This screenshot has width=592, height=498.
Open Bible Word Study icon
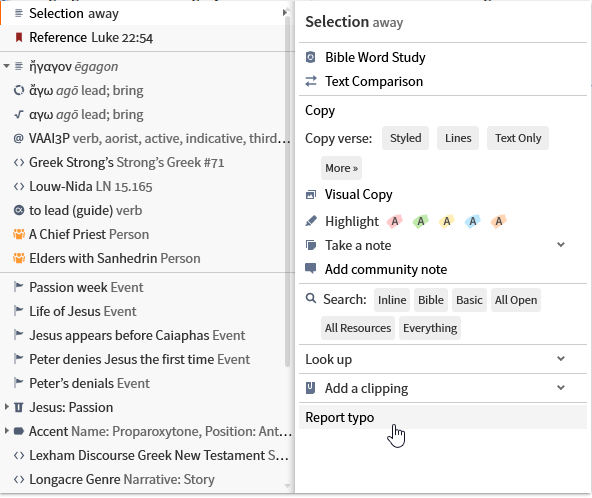click(x=310, y=57)
